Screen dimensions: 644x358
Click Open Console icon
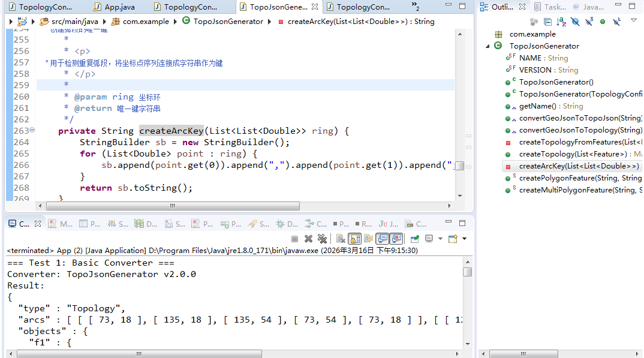point(453,239)
